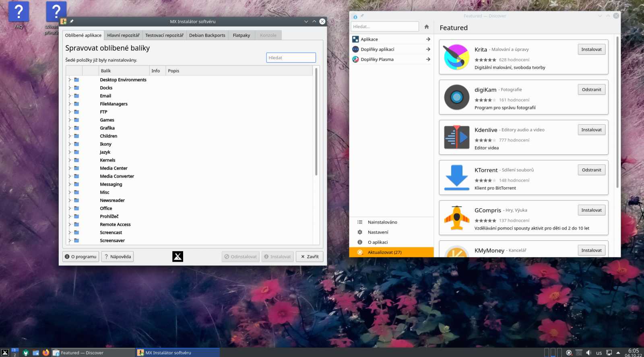Image resolution: width=644 pixels, height=357 pixels.
Task: Click the clock in the taskbar
Action: coord(633,353)
